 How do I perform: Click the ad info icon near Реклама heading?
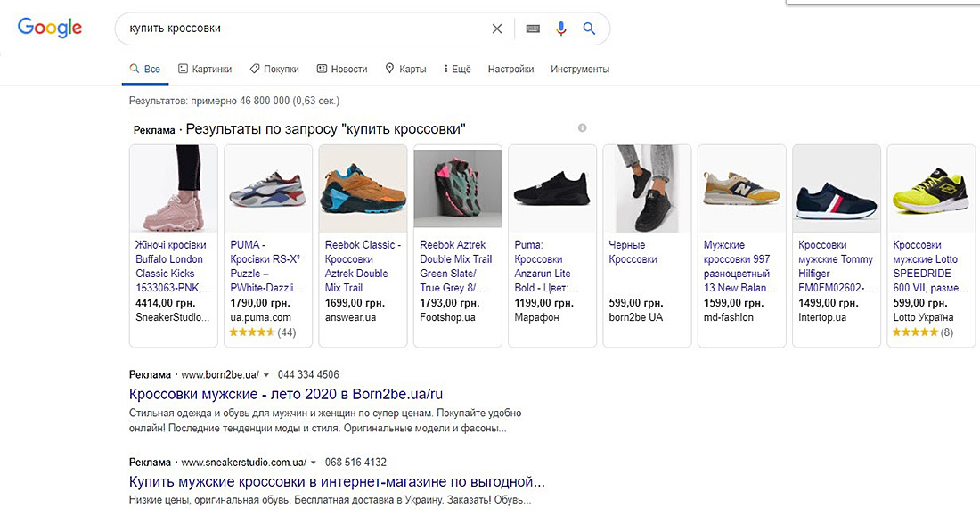point(582,128)
